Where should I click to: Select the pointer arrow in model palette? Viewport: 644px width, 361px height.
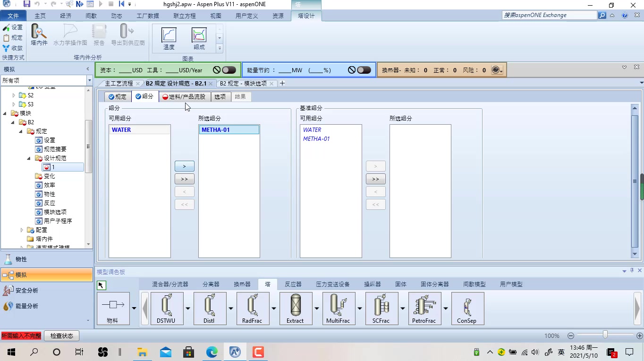(102, 285)
